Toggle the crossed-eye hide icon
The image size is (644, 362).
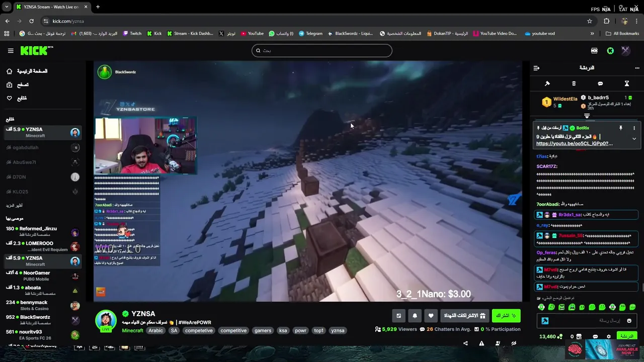pos(514,343)
